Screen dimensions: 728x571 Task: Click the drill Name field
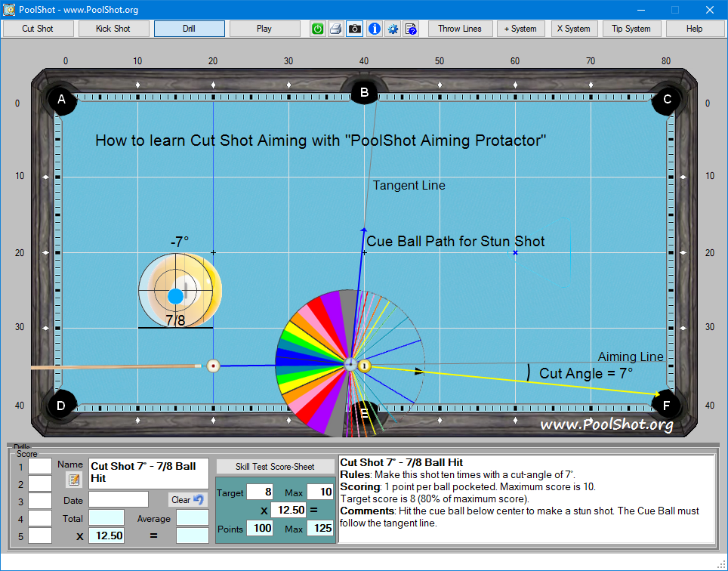(x=149, y=473)
